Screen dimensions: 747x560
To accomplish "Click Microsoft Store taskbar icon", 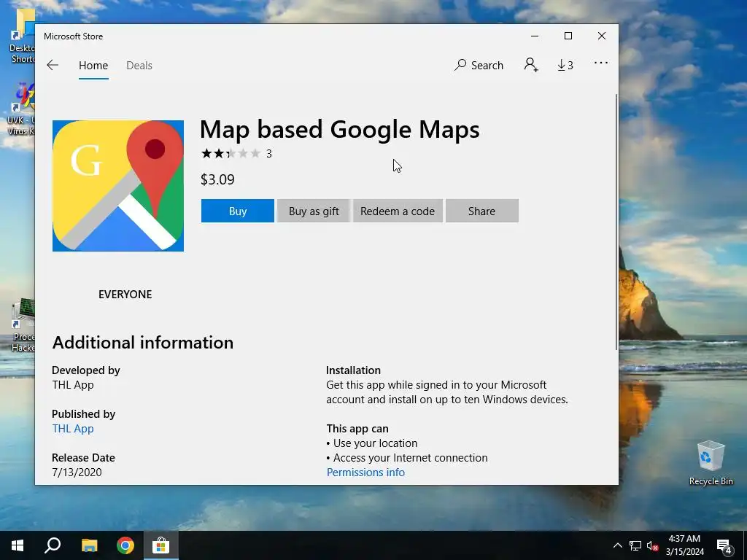I will tap(161, 545).
